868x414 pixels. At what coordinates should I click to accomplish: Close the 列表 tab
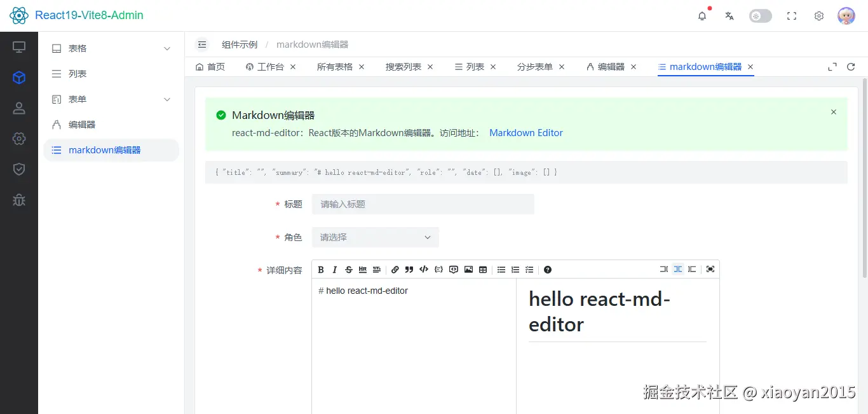pos(493,67)
